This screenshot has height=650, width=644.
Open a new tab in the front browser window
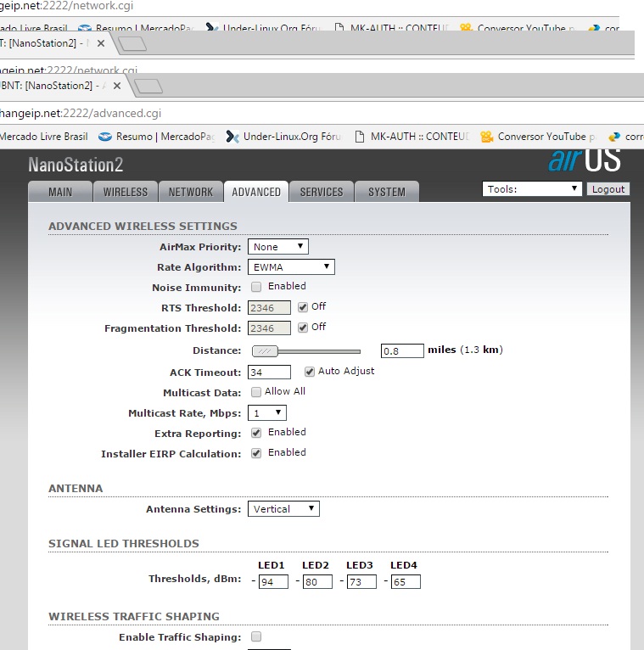coord(148,87)
